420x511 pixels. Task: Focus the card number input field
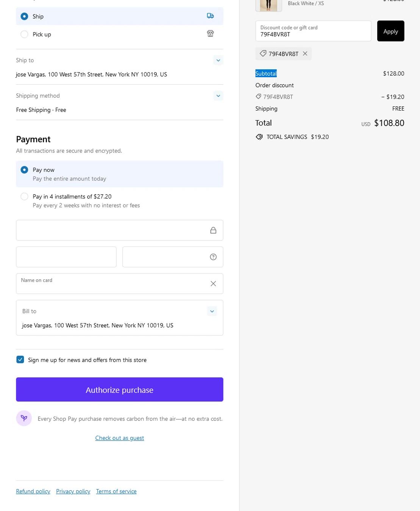coord(120,230)
